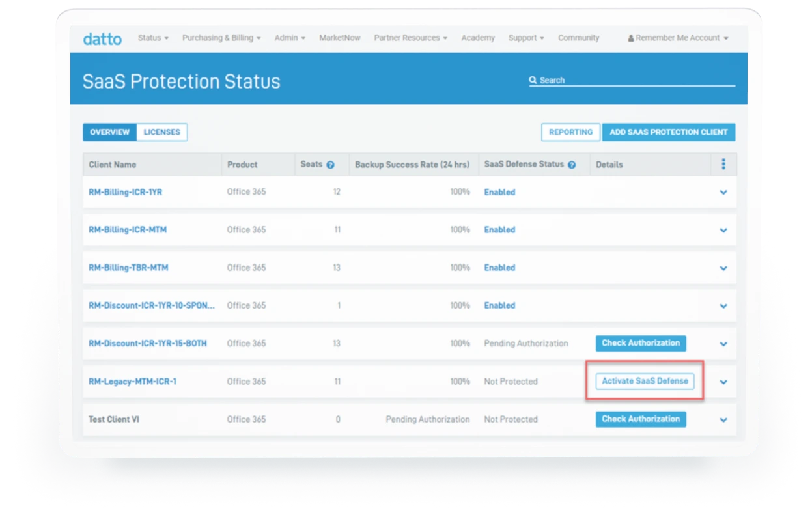Click the SaaS Defense Status column header
The width and height of the screenshot is (812, 517).
[524, 164]
